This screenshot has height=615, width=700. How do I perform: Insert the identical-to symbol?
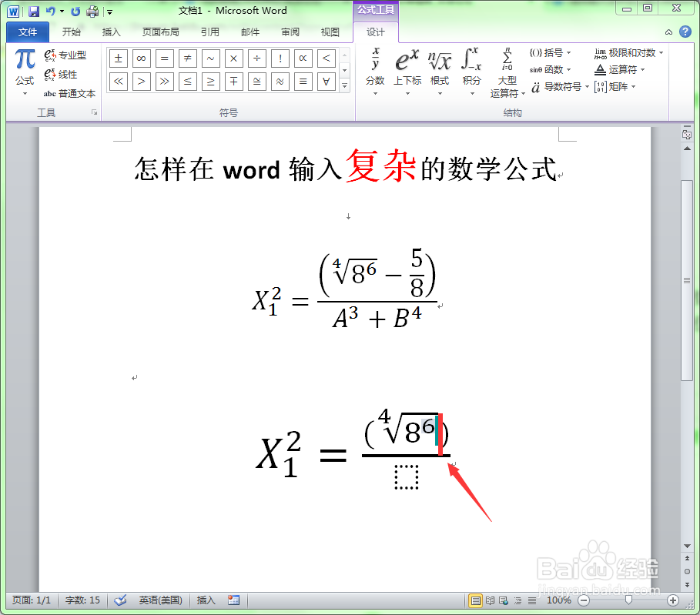tap(303, 82)
